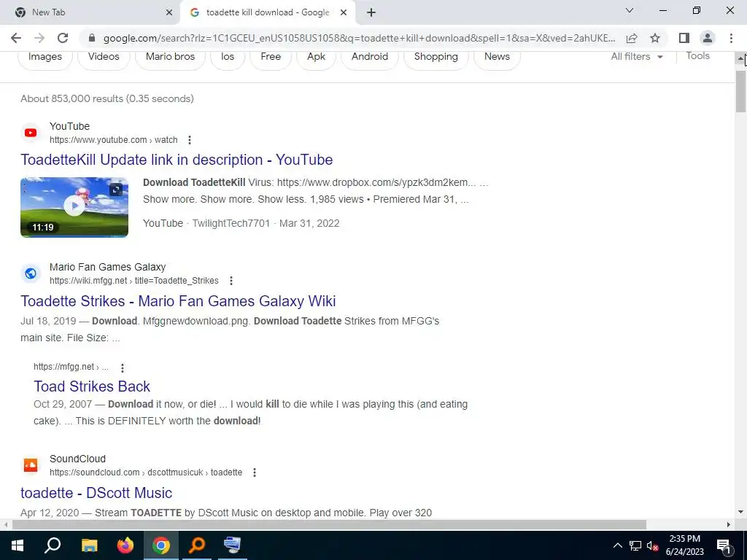
Task: Open the Windows Start menu
Action: [x=18, y=545]
